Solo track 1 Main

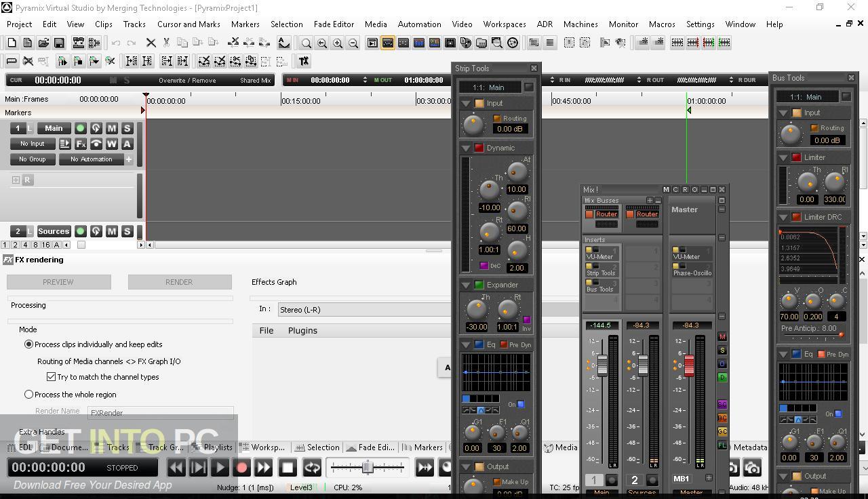pos(127,128)
